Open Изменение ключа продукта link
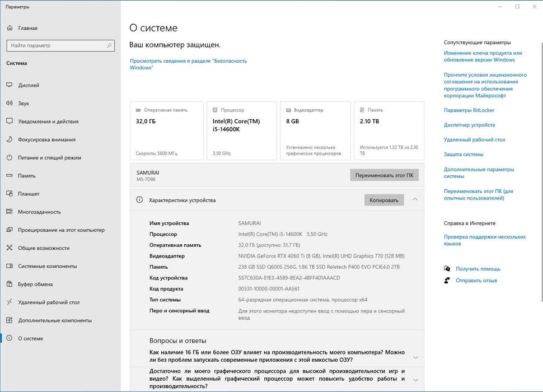Viewport: 543px width, 392px height. [483, 57]
